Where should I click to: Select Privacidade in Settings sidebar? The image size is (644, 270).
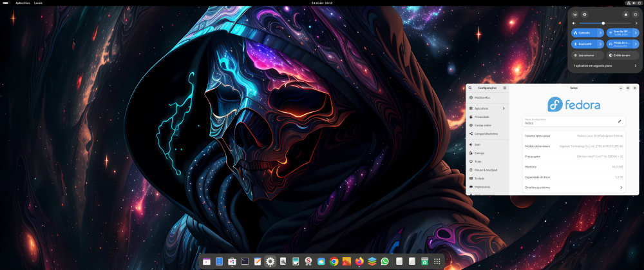click(x=488, y=117)
